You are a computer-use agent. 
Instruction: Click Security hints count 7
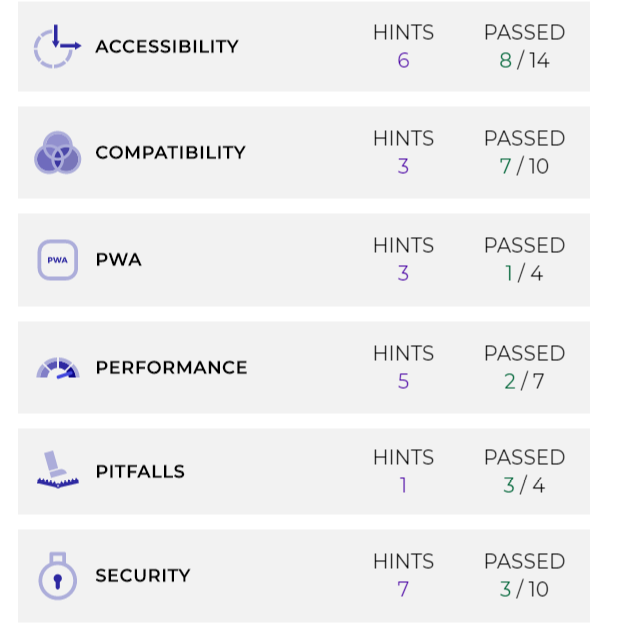403,589
